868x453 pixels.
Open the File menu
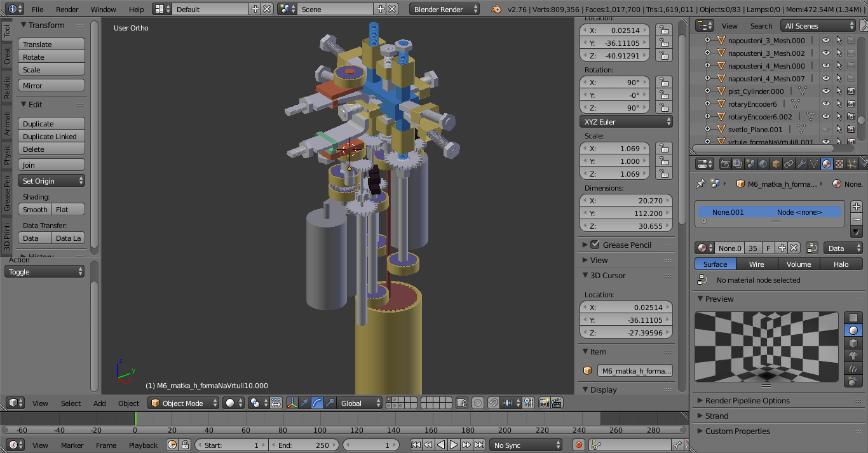coord(37,10)
